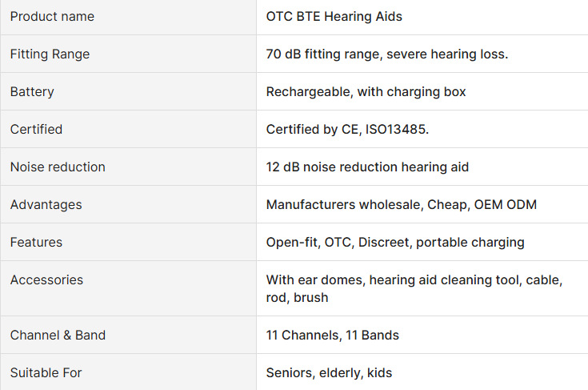Click "11 Channels, 11 Bands" value
Viewport: 588px width, 390px height.
tap(332, 336)
